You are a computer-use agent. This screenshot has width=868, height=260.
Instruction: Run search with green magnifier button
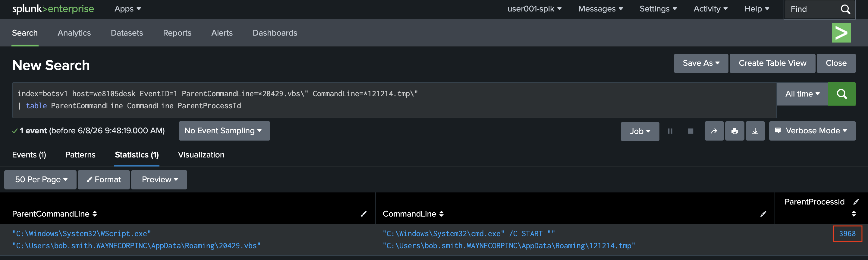pyautogui.click(x=841, y=94)
